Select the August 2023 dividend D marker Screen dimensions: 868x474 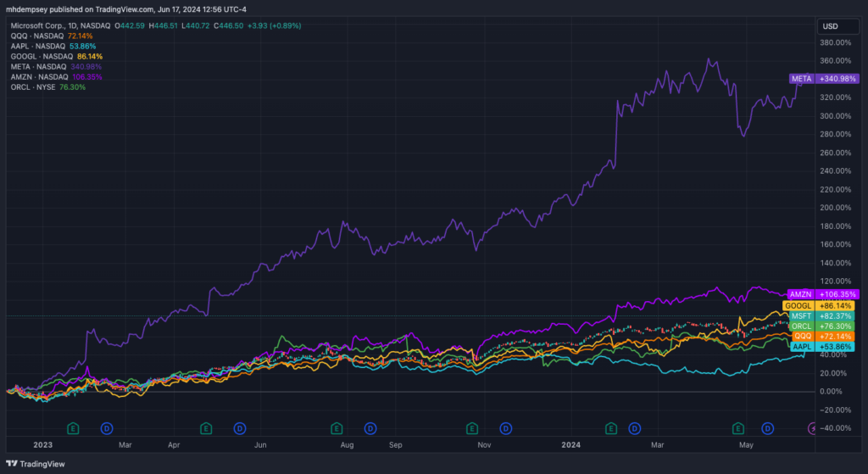coord(370,428)
